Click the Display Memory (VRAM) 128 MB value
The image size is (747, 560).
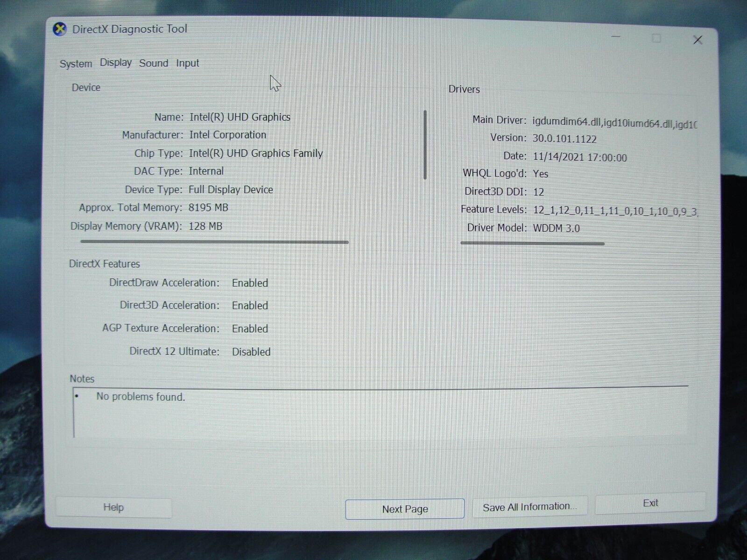pyautogui.click(x=205, y=226)
